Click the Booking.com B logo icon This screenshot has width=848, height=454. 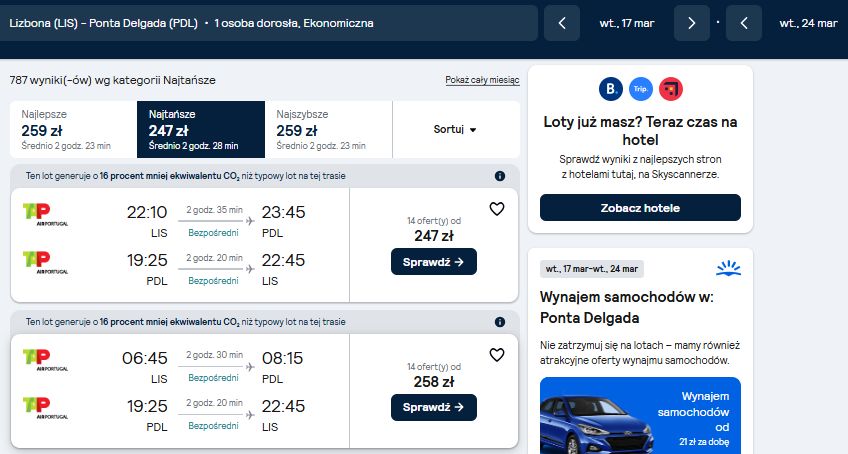(x=611, y=89)
